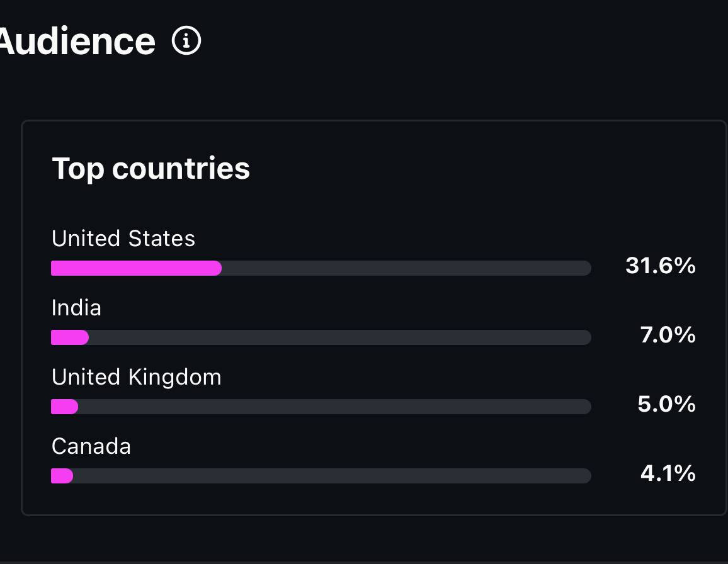This screenshot has width=728, height=564.
Task: Click the Top countries title
Action: pos(151,169)
